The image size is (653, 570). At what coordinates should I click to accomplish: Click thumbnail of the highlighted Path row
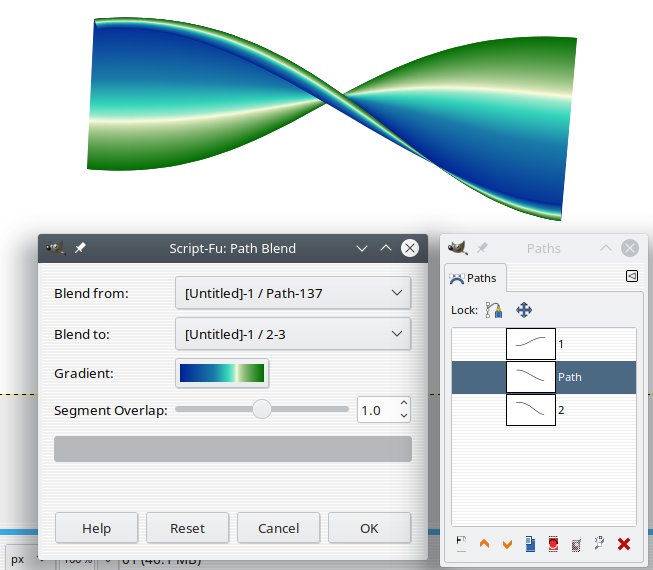tap(531, 377)
